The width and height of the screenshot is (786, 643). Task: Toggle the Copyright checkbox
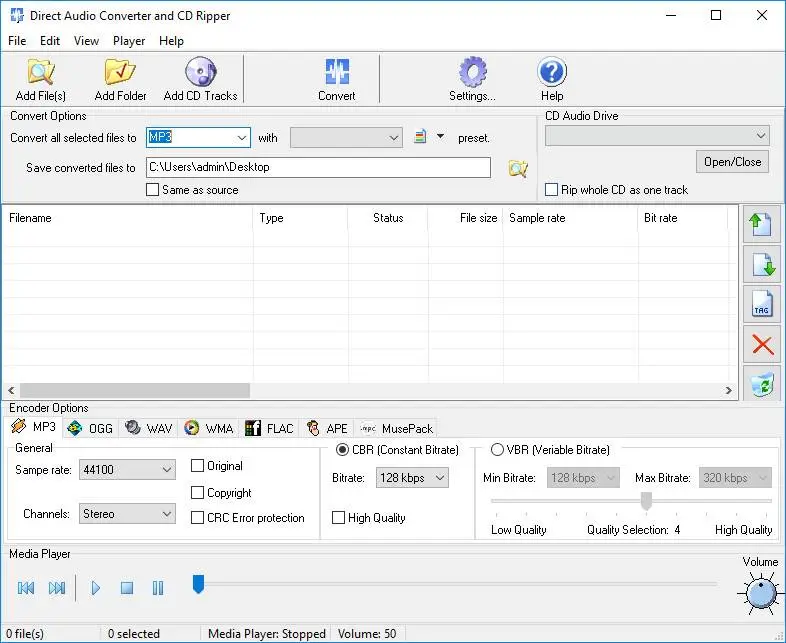(198, 493)
